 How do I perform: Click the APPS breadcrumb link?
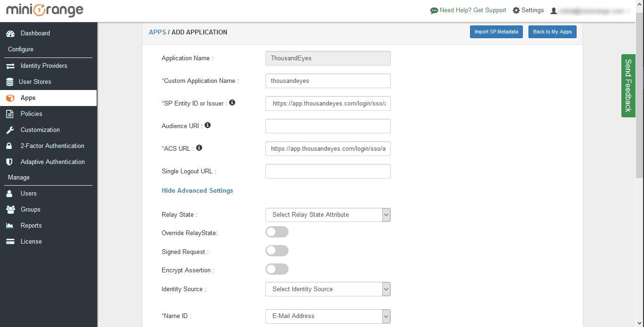157,33
